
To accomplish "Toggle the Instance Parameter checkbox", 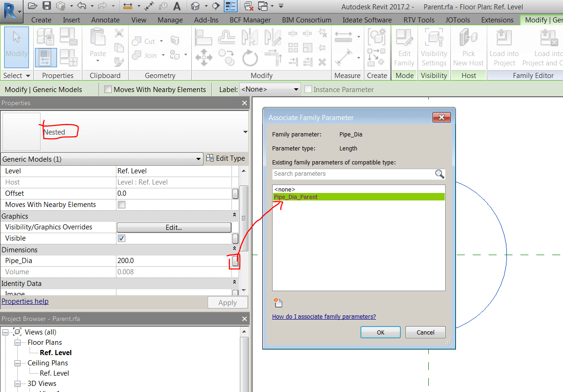I will point(308,89).
